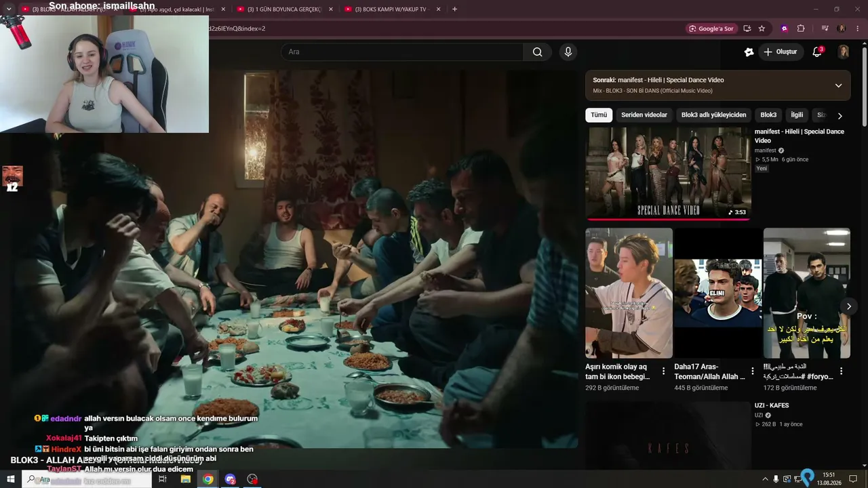Click the Google'a Sor button
Screen dimensions: 868x488
pyautogui.click(x=711, y=28)
